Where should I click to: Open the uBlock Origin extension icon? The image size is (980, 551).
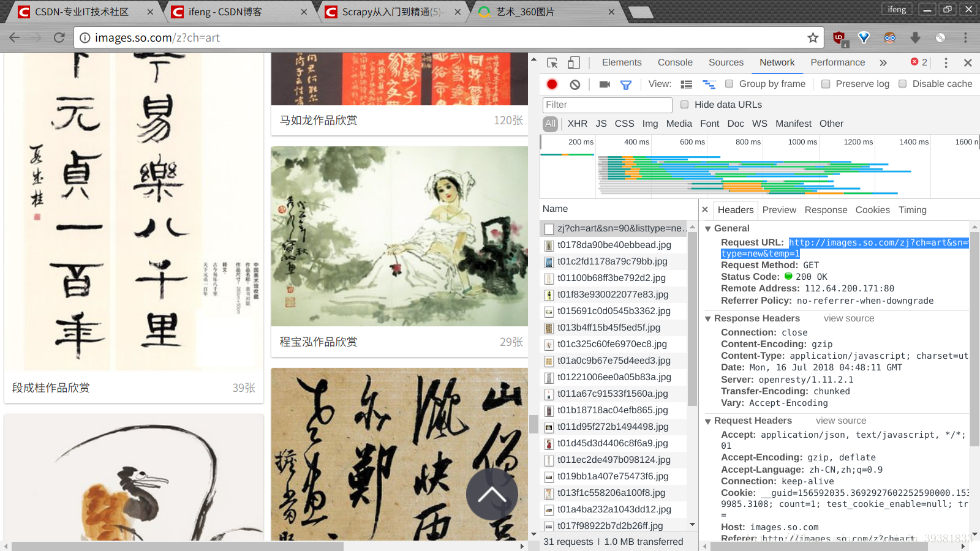coord(839,38)
